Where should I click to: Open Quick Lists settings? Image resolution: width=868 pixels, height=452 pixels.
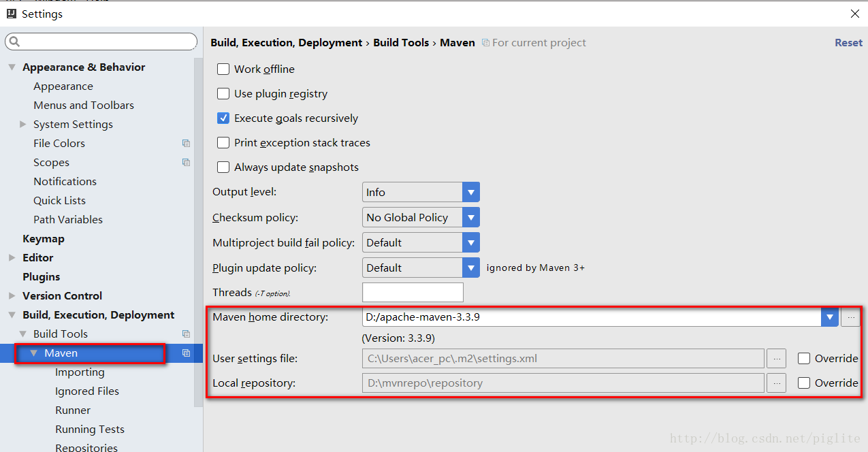[x=59, y=200]
